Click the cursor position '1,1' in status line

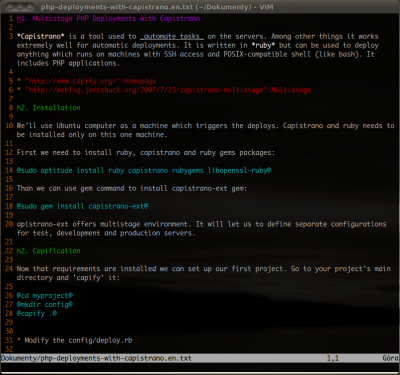333,358
